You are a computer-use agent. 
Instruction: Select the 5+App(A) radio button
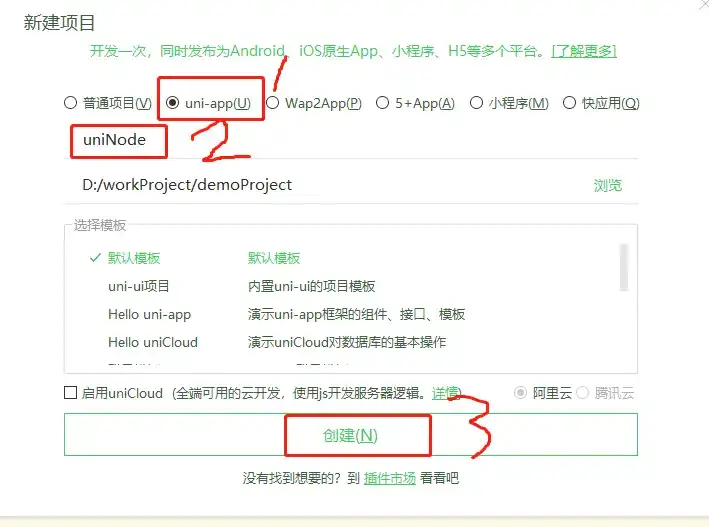[x=383, y=103]
